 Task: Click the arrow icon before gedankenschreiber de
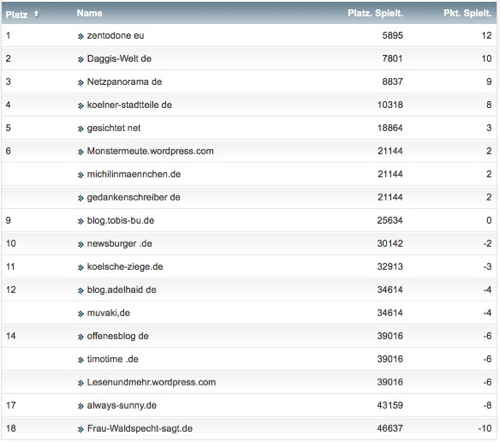click(x=80, y=198)
